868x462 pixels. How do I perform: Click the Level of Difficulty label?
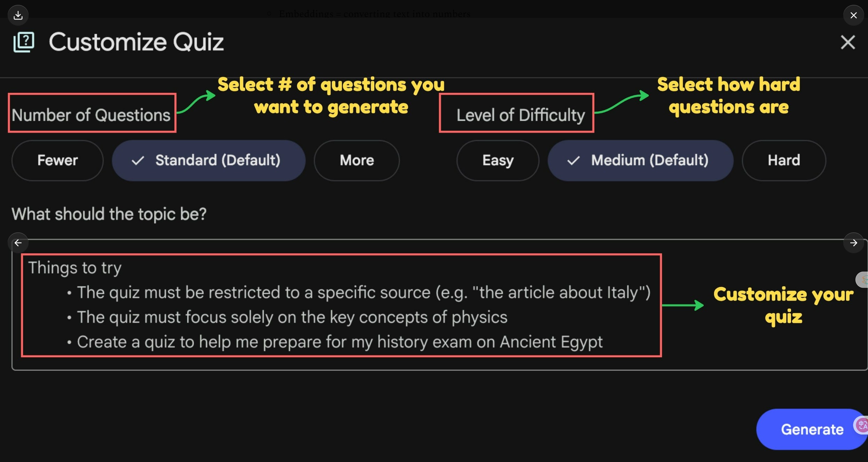(x=520, y=115)
